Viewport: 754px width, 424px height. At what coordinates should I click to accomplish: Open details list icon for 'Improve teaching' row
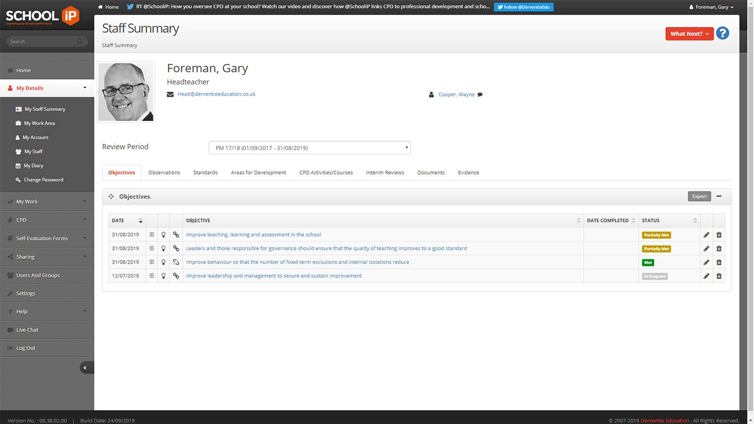click(x=151, y=235)
